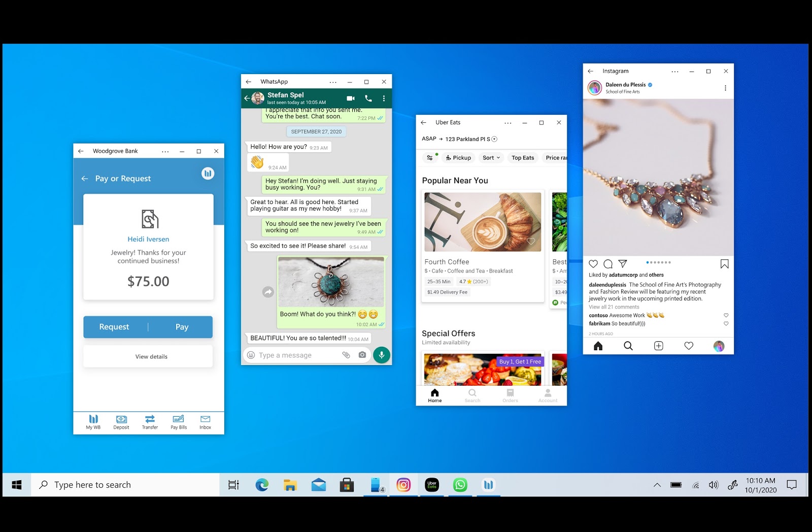Expand the delivery address 123 Parkland Pl
This screenshot has height=532, width=812.
click(x=495, y=139)
